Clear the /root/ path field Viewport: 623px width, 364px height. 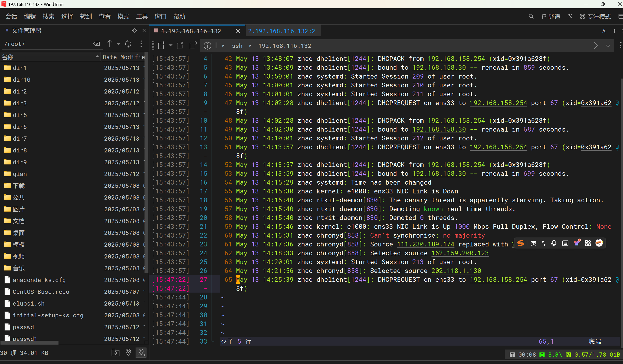point(96,44)
